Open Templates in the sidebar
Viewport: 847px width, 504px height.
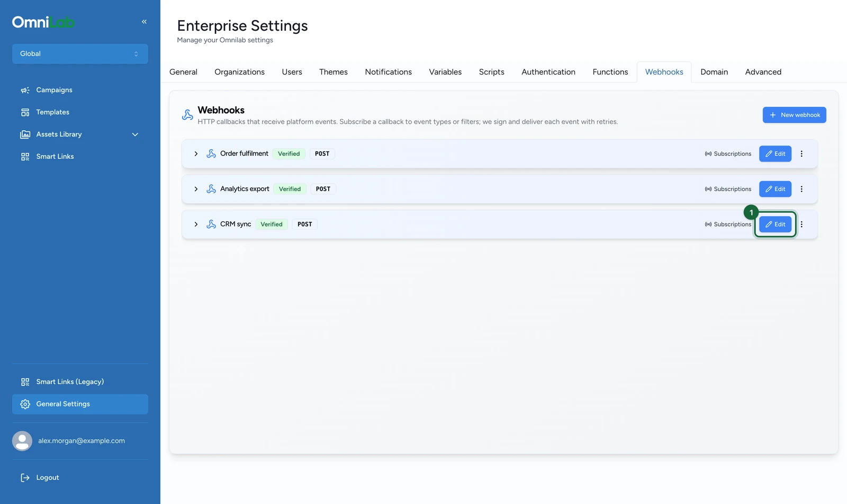coord(80,112)
